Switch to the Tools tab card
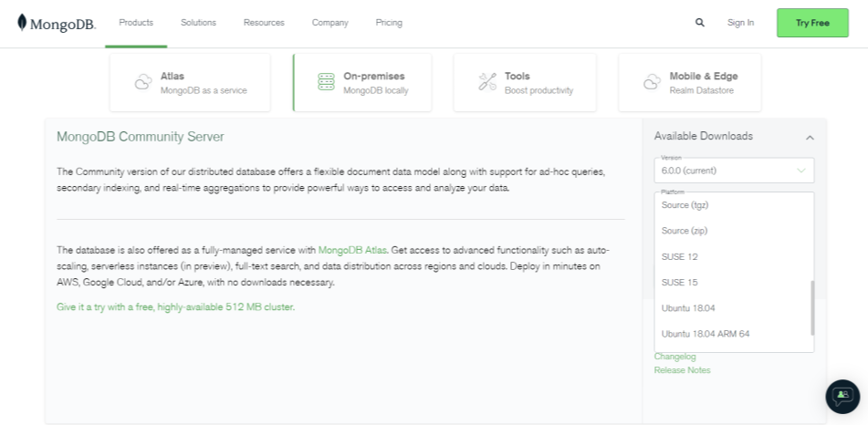This screenshot has width=868, height=425. (x=525, y=82)
